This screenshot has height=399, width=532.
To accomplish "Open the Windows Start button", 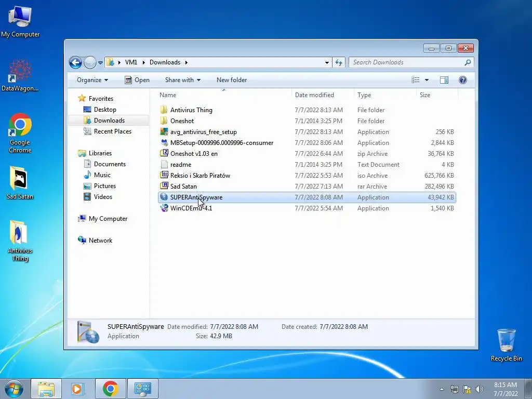I will pyautogui.click(x=14, y=389).
